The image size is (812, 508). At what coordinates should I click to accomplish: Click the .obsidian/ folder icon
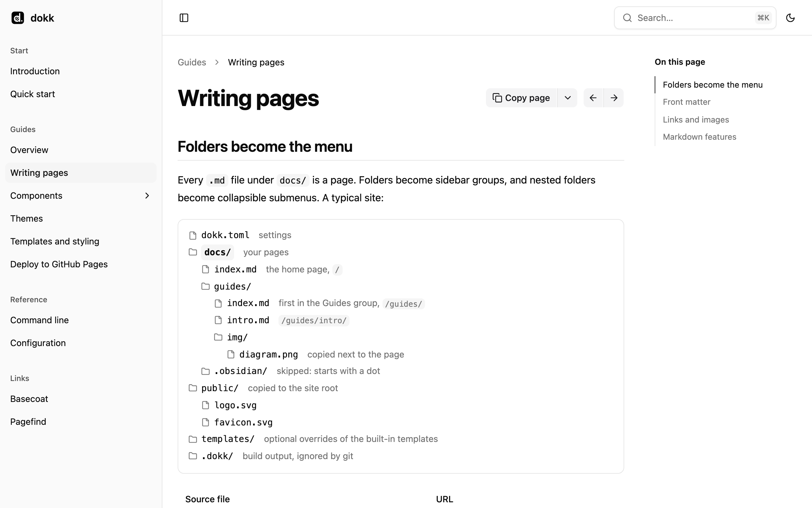tap(205, 371)
